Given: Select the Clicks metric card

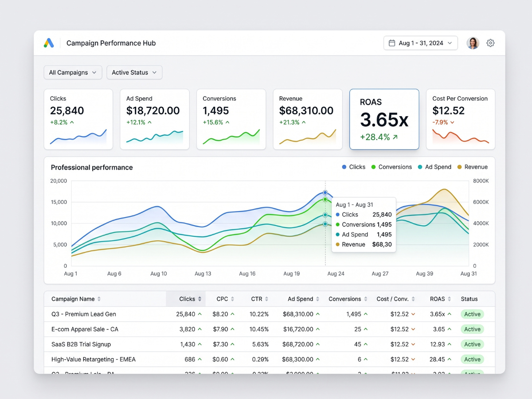Looking at the screenshot, I should [x=78, y=119].
